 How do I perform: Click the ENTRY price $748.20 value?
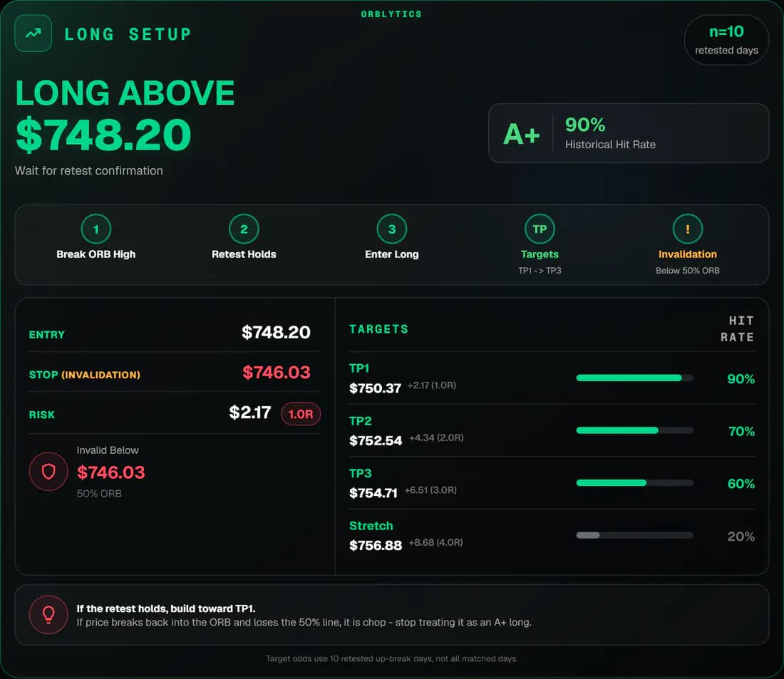(276, 332)
